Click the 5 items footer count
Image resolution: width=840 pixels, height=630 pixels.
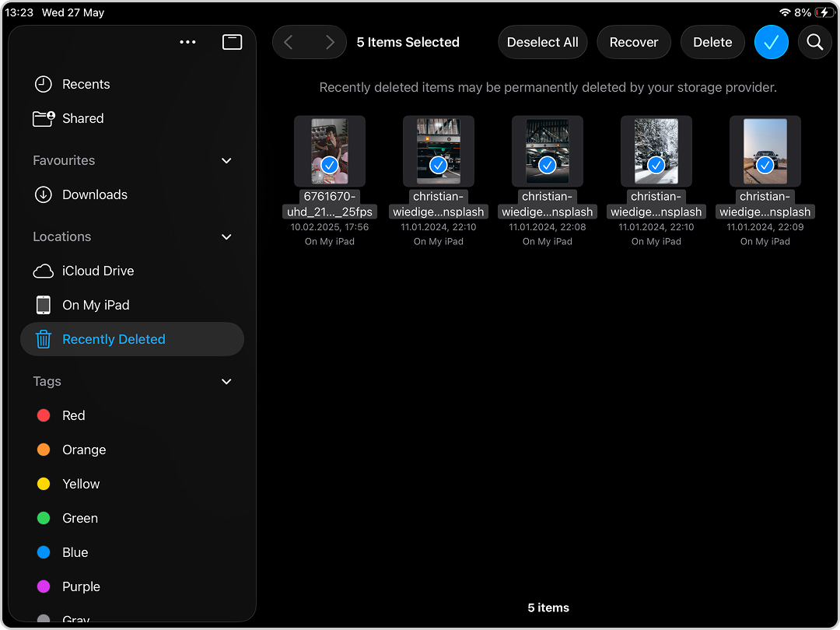coord(548,607)
